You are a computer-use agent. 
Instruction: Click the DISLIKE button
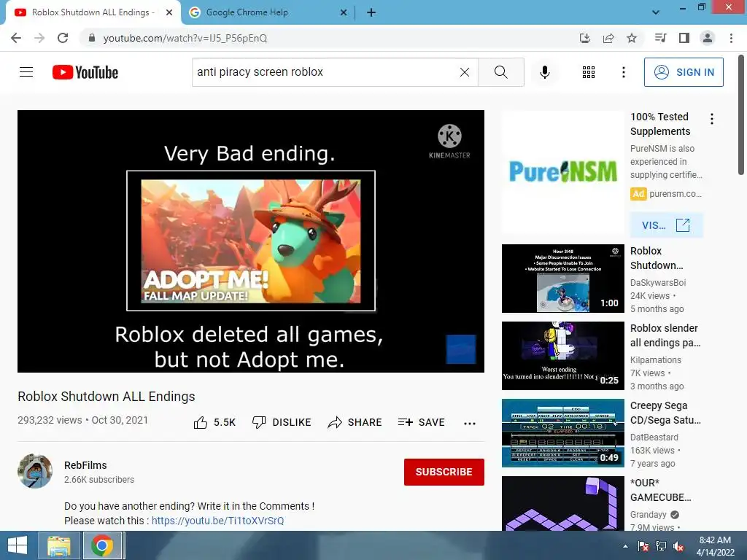click(282, 422)
